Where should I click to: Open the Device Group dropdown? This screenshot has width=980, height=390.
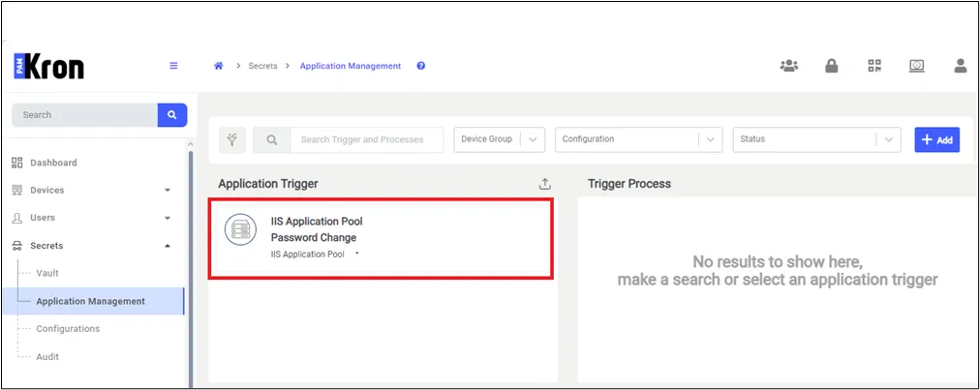(500, 139)
